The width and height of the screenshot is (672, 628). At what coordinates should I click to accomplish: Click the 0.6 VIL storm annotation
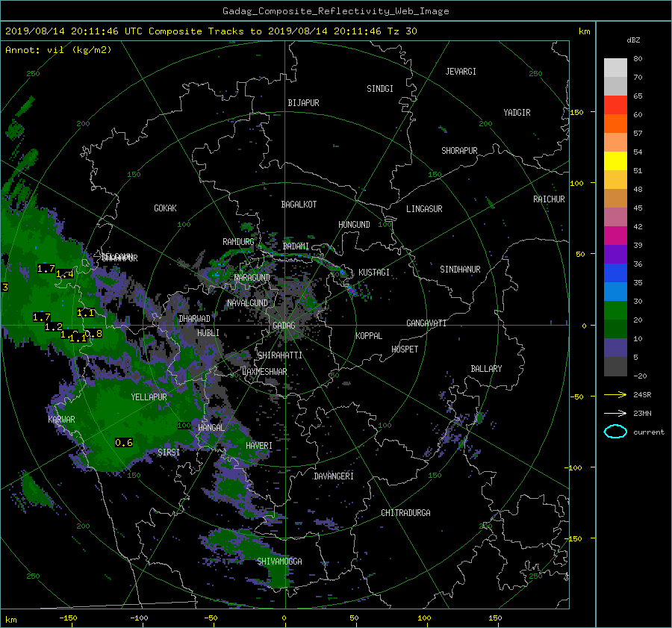(x=124, y=443)
